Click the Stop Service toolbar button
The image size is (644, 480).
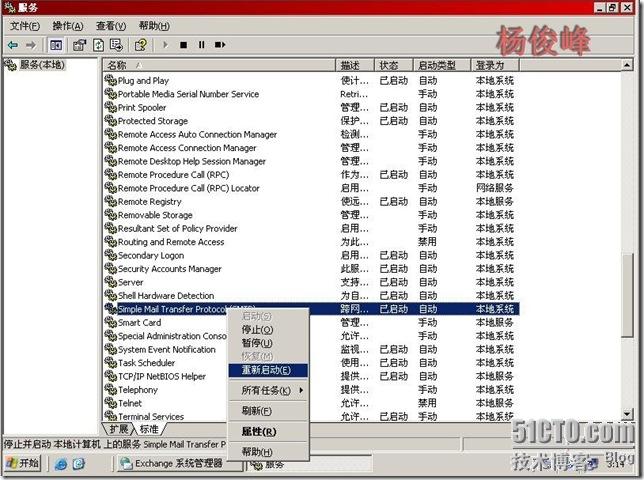pyautogui.click(x=184, y=45)
